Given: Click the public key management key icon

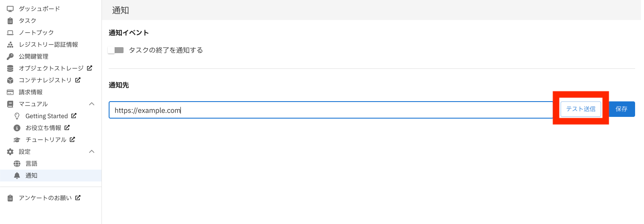Looking at the screenshot, I should [x=10, y=57].
